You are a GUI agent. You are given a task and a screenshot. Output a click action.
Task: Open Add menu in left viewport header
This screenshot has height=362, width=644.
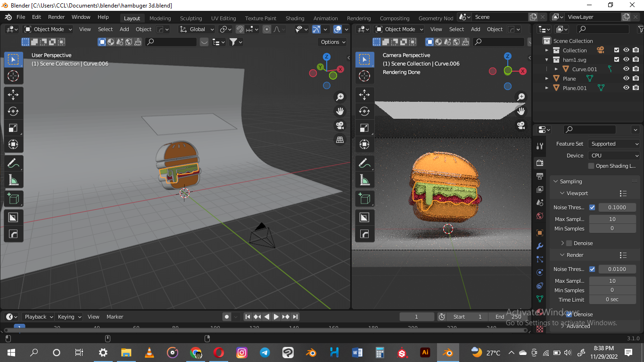(124, 29)
